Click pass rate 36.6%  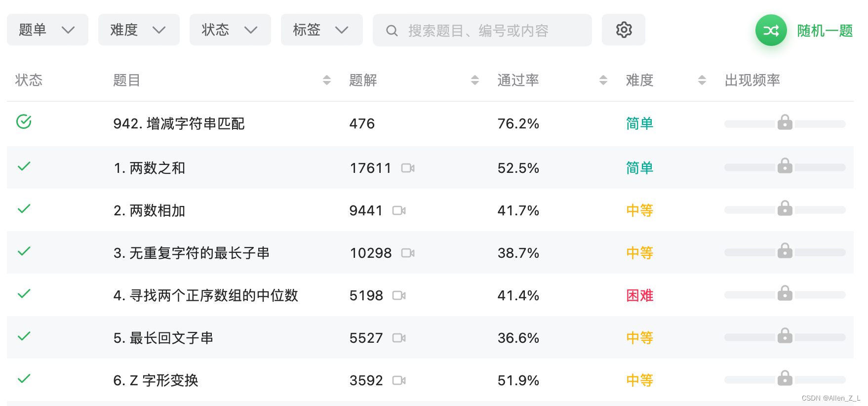(518, 338)
